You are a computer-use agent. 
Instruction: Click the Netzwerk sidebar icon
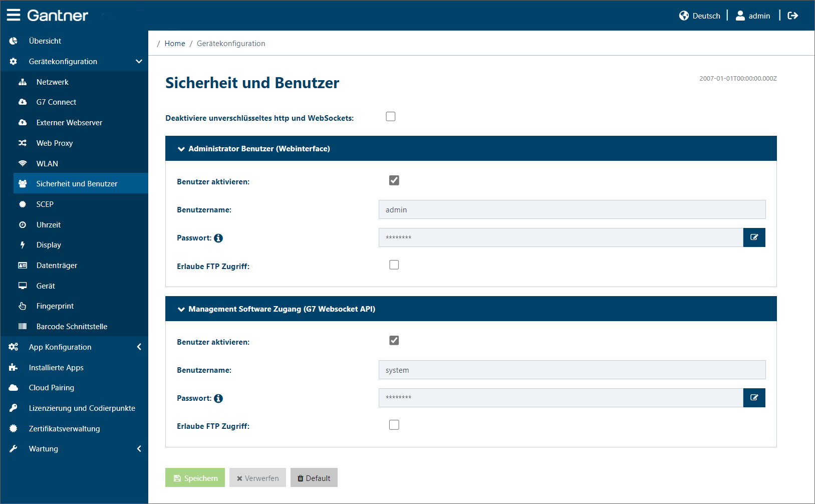(x=23, y=82)
